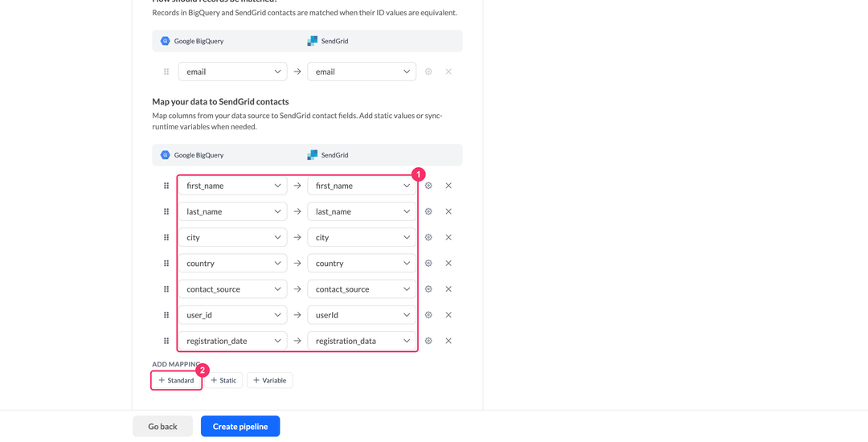This screenshot has height=442, width=868.
Task: Open SendGrid contact_source destination dropdown
Action: tap(362, 289)
